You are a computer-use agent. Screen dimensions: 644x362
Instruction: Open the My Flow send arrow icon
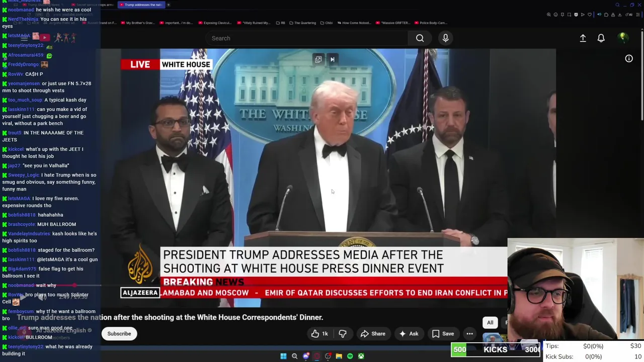[583, 15]
